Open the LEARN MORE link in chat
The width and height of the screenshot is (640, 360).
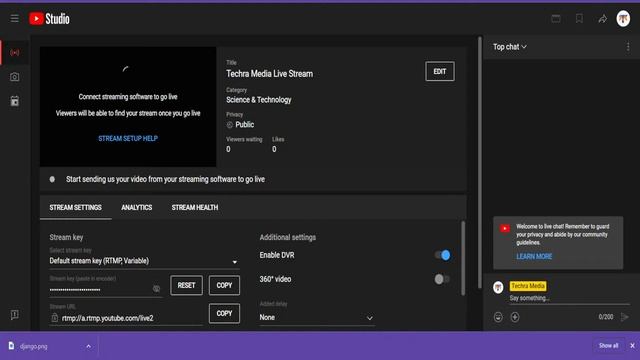pyautogui.click(x=534, y=256)
